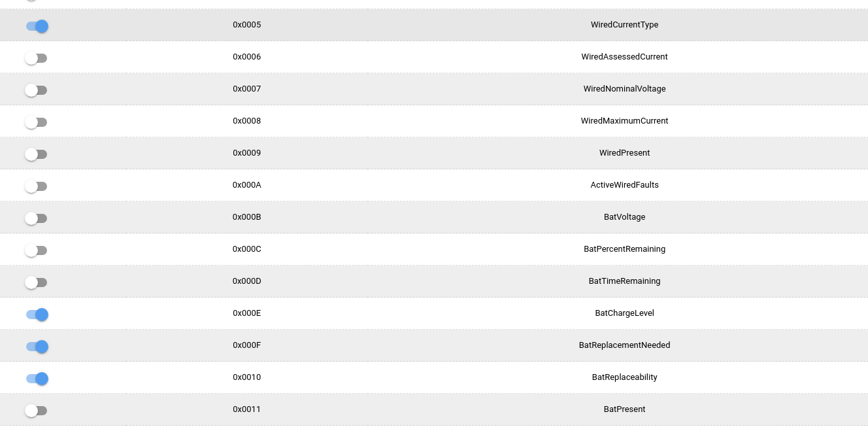This screenshot has height=429, width=868.
Task: Click the BatReplaceability name text
Action: pyautogui.click(x=624, y=377)
